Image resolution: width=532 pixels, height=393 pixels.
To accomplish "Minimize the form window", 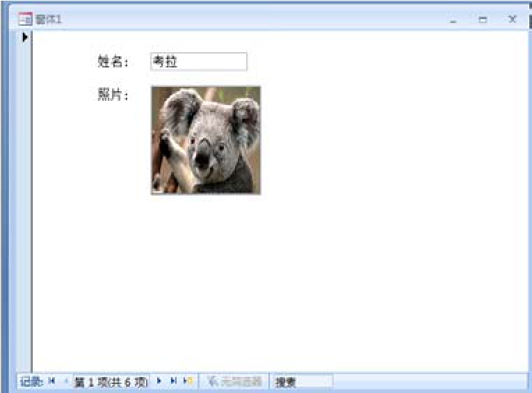I will [453, 20].
